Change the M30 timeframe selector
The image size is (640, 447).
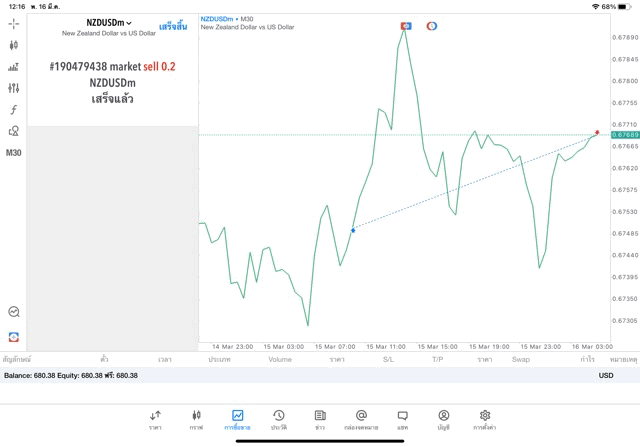point(13,153)
